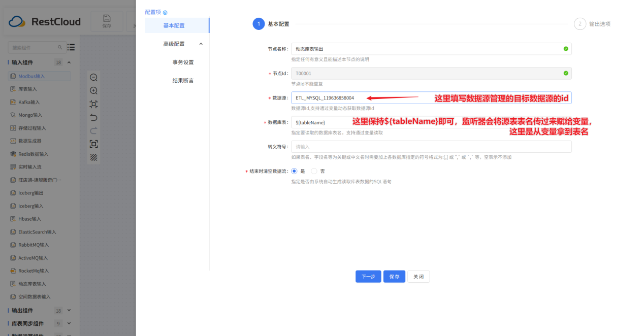This screenshot has height=336, width=644.
Task: Click the RestCloud cloud logo
Action: point(17,22)
